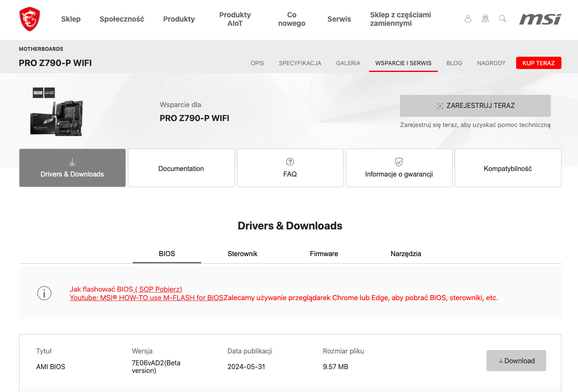Screen dimensions: 578x392
Task: Click the Wsparcie dla label
Action: [x=181, y=105]
